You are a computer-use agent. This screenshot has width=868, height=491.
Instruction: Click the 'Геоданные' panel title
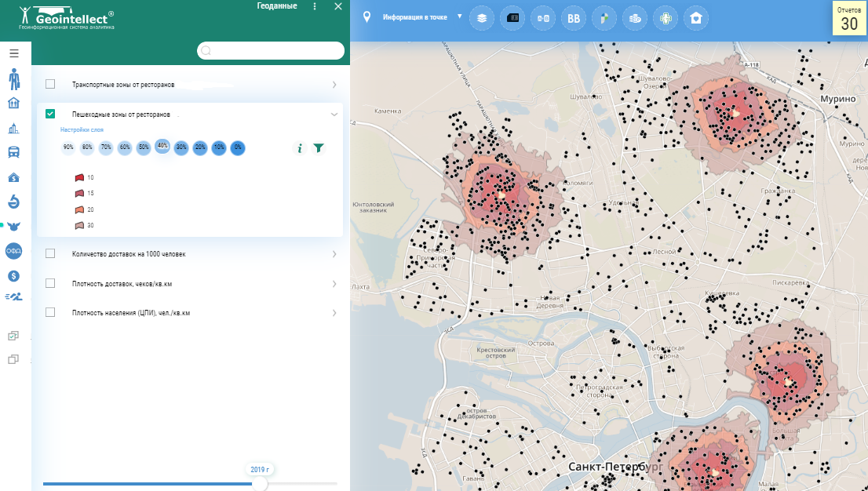click(x=277, y=6)
